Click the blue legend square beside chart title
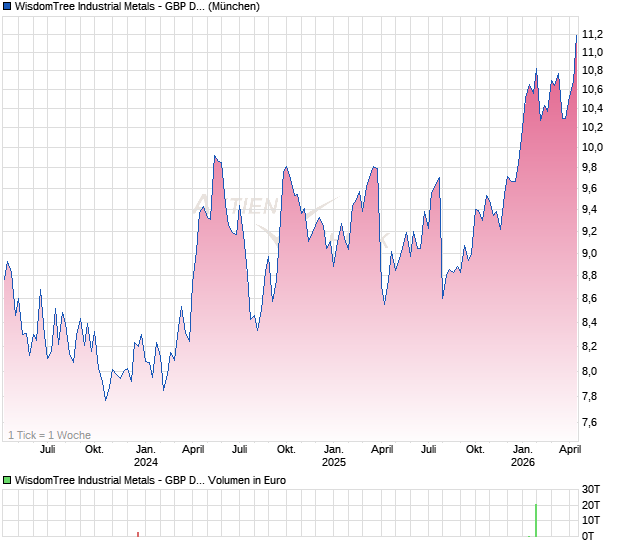 (x=8, y=7)
